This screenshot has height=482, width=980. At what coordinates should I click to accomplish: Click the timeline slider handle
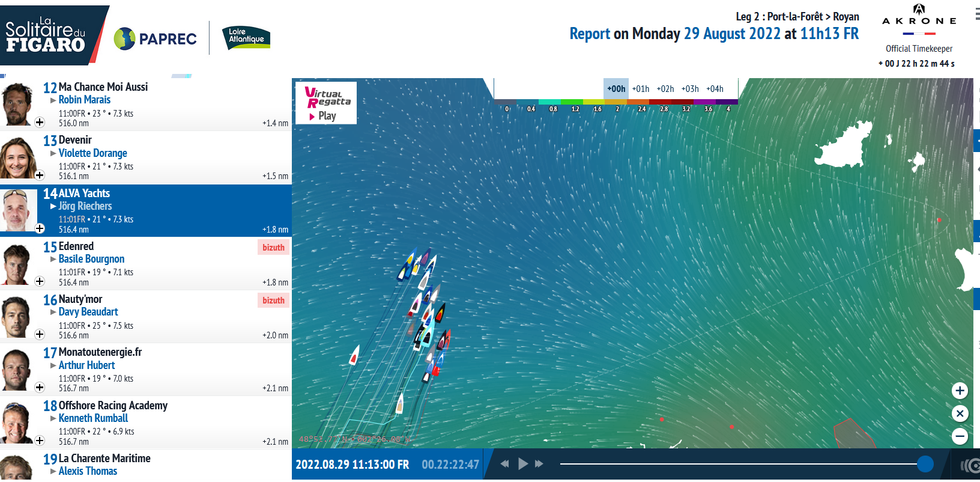(x=925, y=464)
